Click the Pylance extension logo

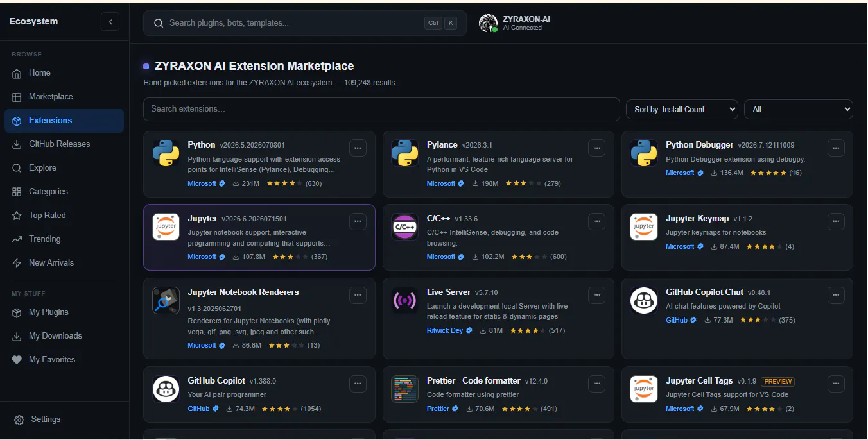tap(404, 153)
